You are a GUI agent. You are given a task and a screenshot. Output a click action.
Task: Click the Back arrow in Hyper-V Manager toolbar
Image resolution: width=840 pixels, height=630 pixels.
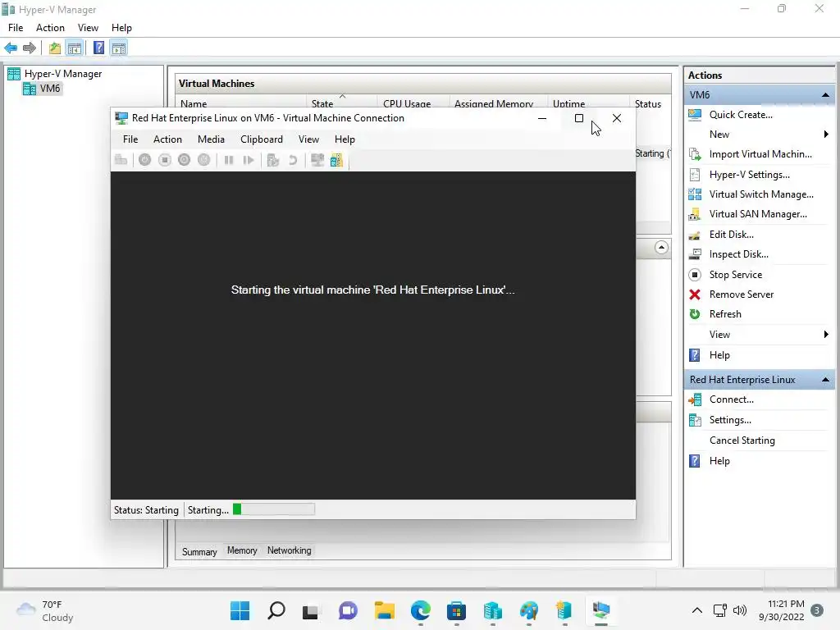click(11, 48)
